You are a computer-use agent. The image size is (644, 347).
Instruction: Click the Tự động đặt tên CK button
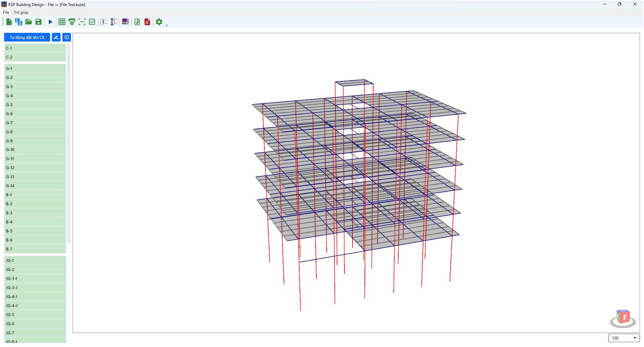click(27, 37)
